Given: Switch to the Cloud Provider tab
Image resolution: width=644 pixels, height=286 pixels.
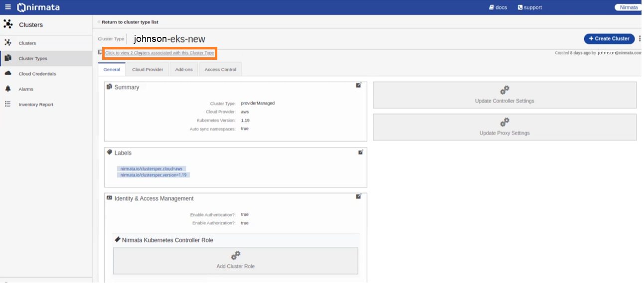Looking at the screenshot, I should click(148, 69).
